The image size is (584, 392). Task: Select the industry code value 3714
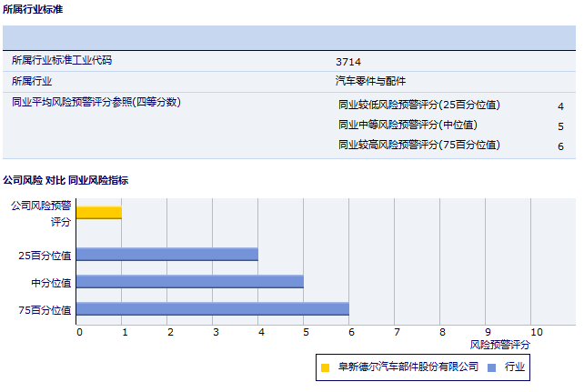(x=348, y=62)
